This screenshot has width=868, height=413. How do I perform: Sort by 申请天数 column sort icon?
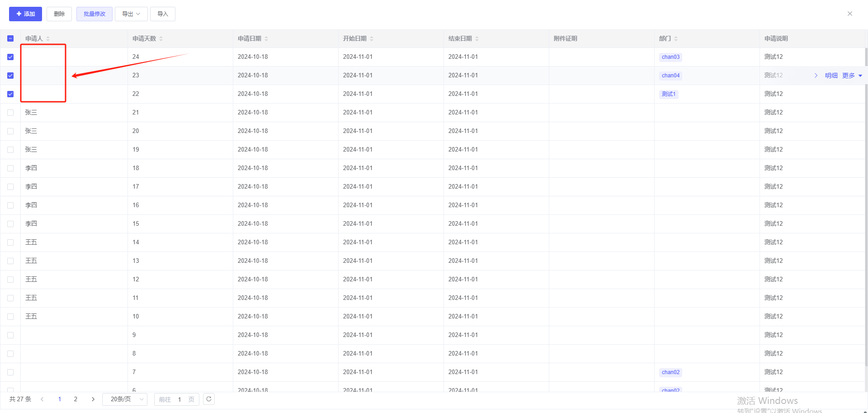[x=161, y=39]
